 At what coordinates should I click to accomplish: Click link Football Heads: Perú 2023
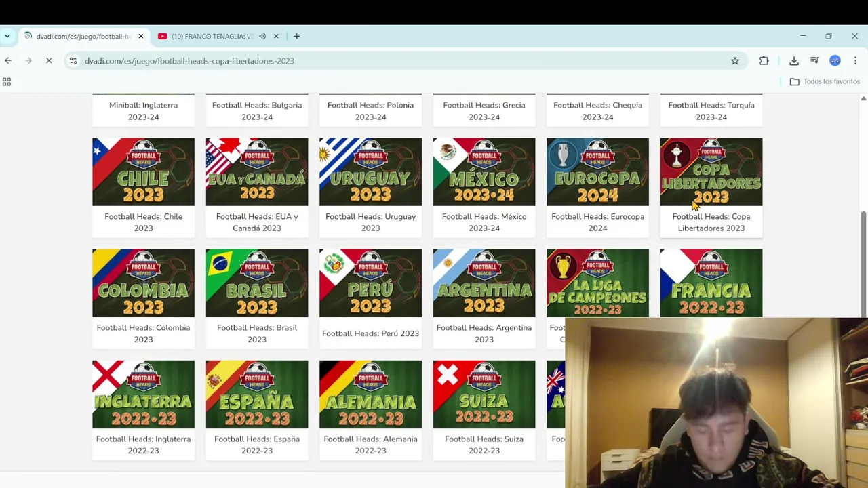(370, 333)
